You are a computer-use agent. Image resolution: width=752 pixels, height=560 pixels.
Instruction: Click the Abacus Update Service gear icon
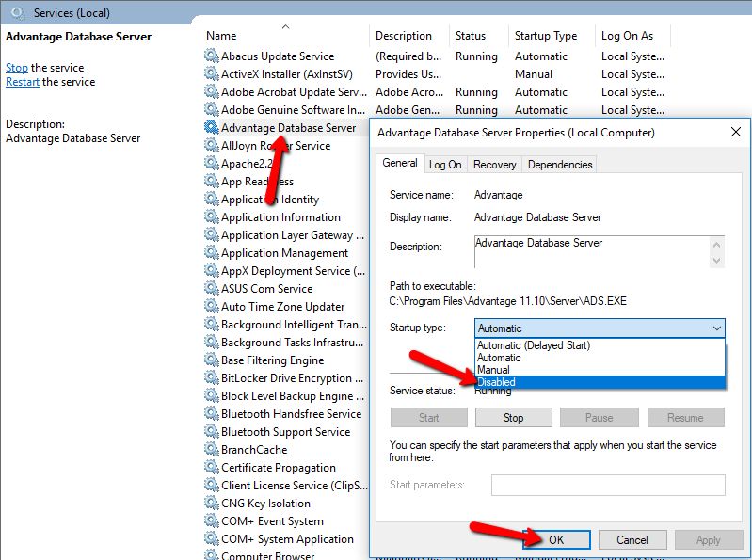[211, 56]
